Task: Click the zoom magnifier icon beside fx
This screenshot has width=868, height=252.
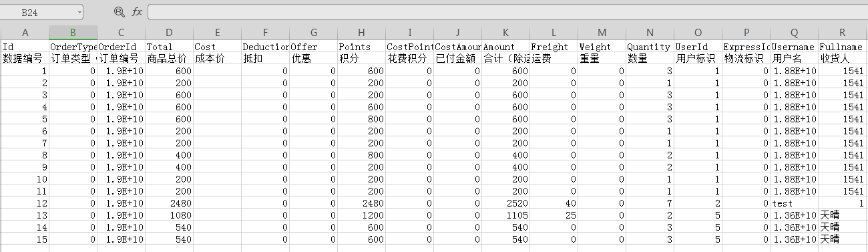Action: 120,12
